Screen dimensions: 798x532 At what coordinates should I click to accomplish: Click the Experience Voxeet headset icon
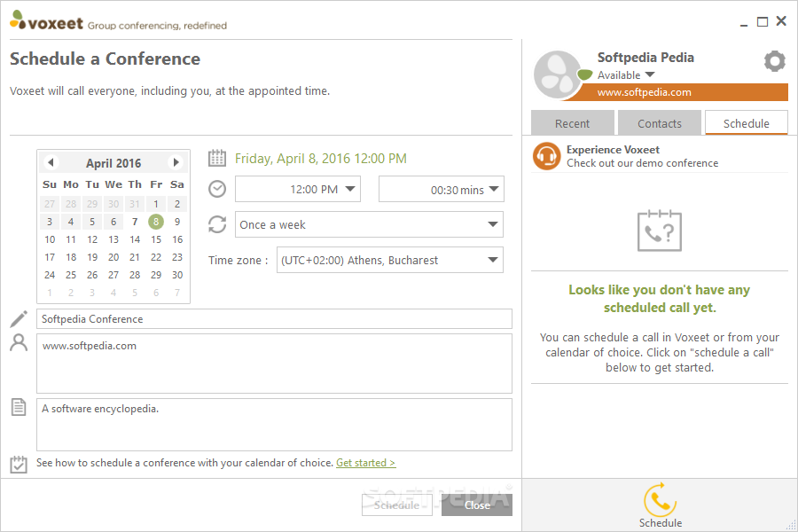pos(546,156)
